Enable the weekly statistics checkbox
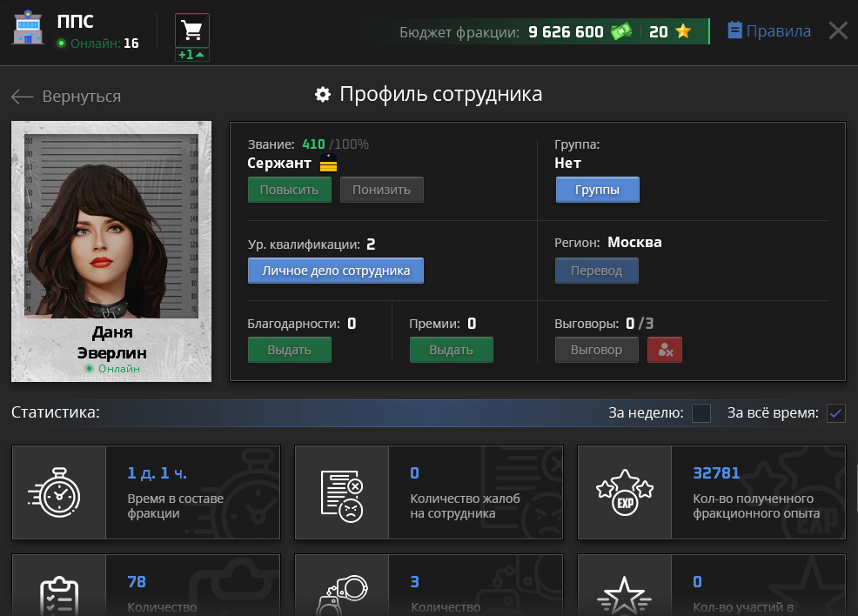Viewport: 858px width, 616px height. 700,413
